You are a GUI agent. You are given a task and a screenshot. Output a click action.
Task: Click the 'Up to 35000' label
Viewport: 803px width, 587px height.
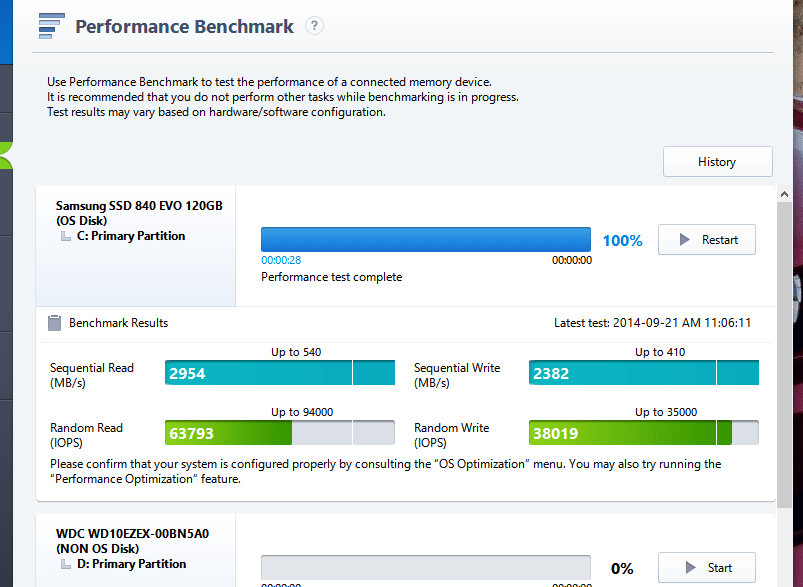click(666, 412)
